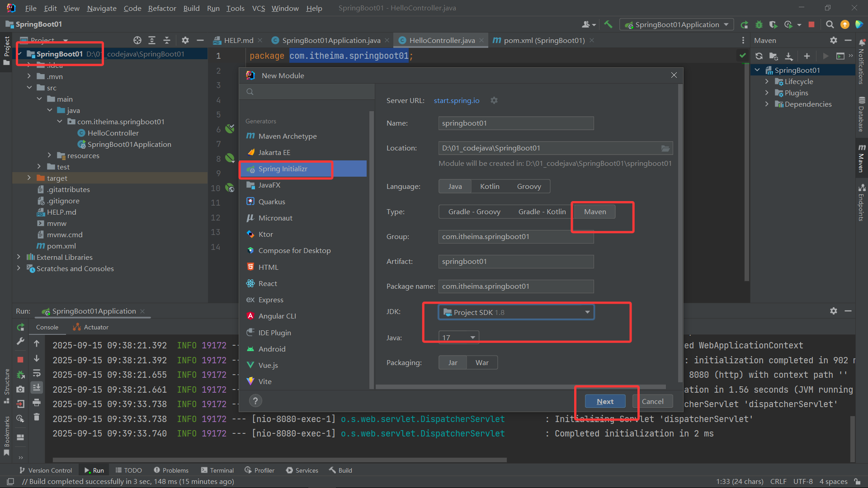Screen dimensions: 868x488
Task: Click the stop run icon in top toolbar
Action: tap(811, 24)
